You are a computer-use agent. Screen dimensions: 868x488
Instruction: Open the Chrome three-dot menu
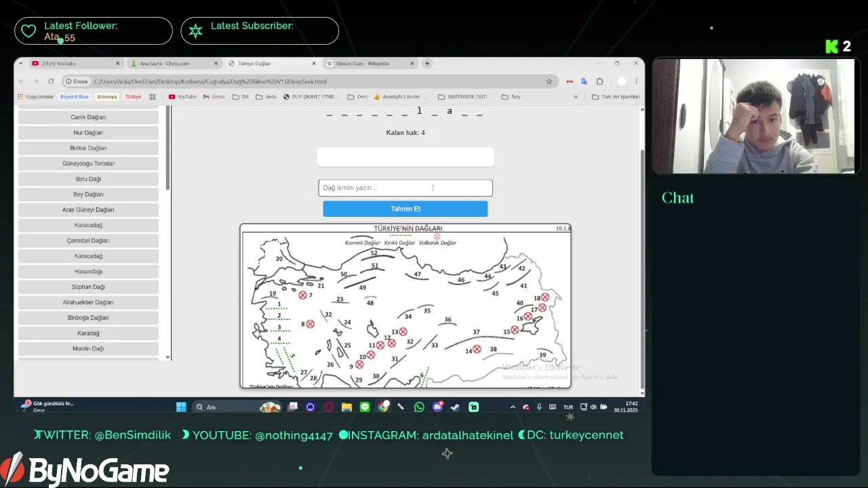coord(636,81)
